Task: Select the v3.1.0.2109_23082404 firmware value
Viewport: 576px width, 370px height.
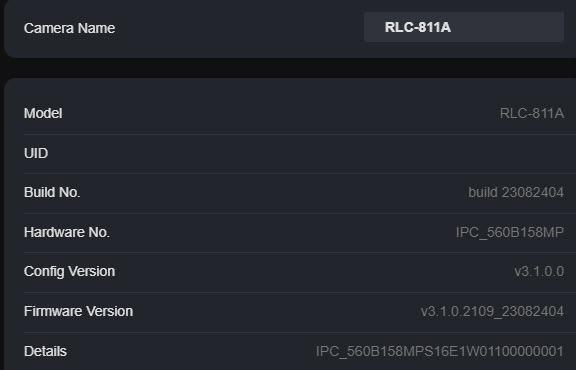Action: pos(492,312)
